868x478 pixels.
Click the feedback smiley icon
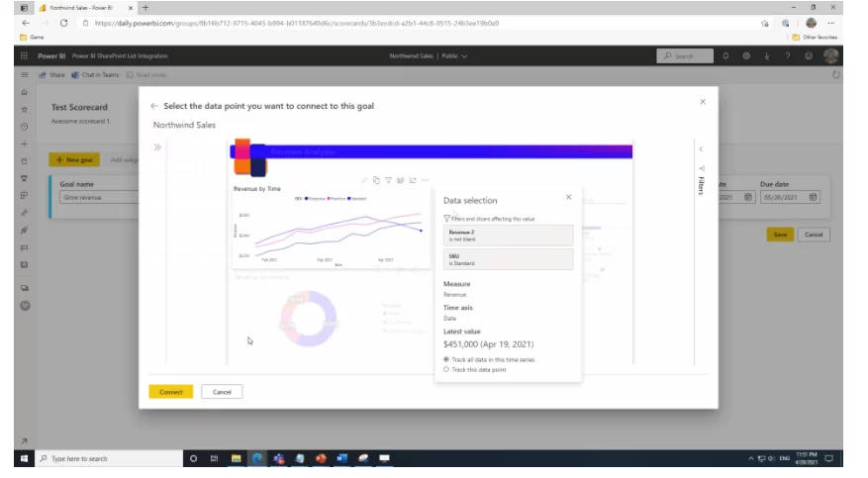click(809, 55)
